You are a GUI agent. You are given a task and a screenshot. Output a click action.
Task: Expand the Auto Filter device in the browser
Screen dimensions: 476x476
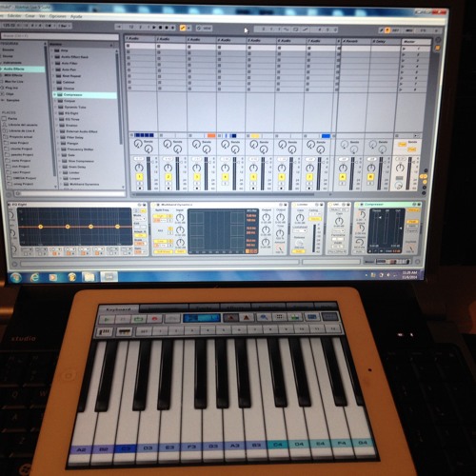(53, 63)
